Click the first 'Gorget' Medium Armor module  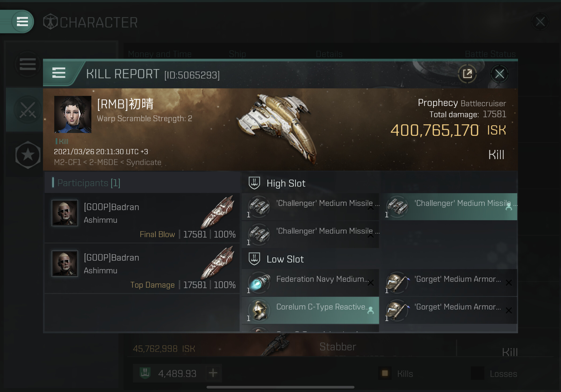(x=450, y=282)
